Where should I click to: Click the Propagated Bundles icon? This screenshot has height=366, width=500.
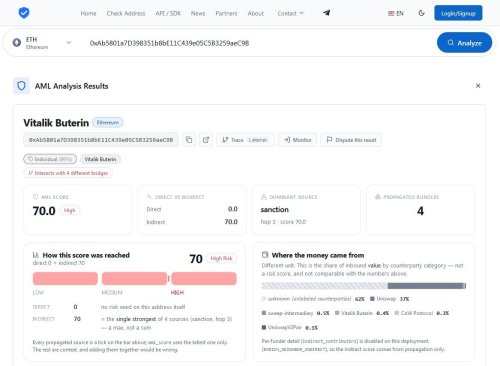(x=378, y=197)
